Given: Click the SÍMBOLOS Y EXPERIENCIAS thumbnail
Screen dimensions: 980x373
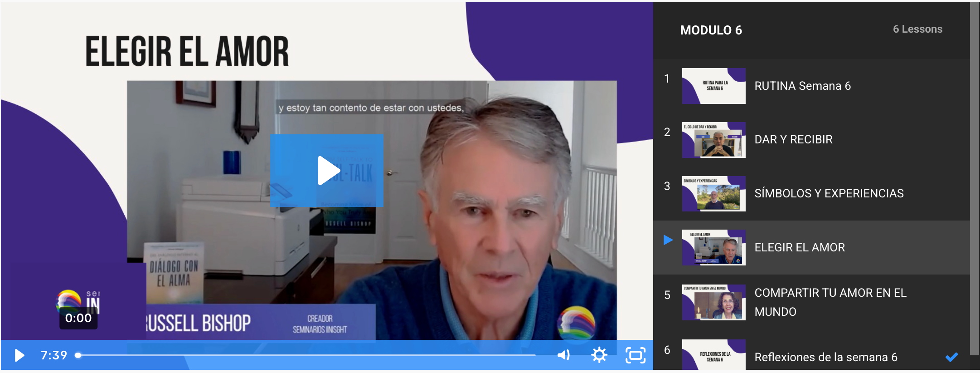Looking at the screenshot, I should point(714,194).
